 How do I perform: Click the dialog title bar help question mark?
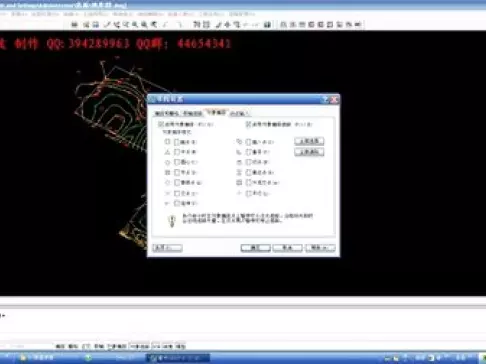[325, 99]
